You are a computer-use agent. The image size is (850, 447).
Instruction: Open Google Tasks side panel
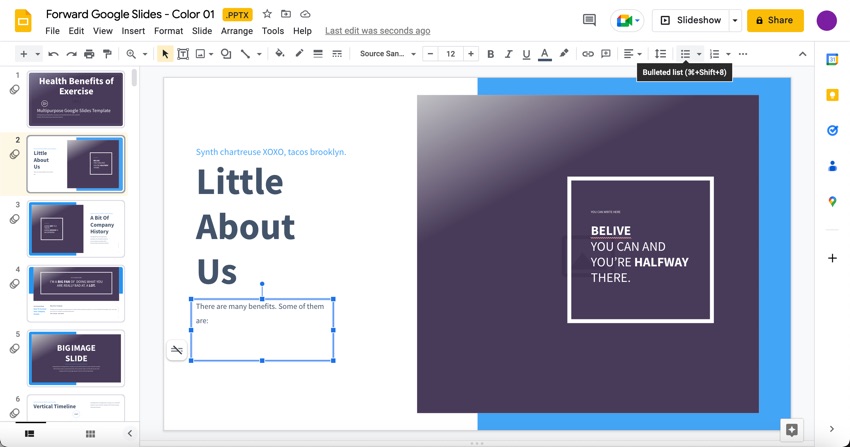[832, 130]
